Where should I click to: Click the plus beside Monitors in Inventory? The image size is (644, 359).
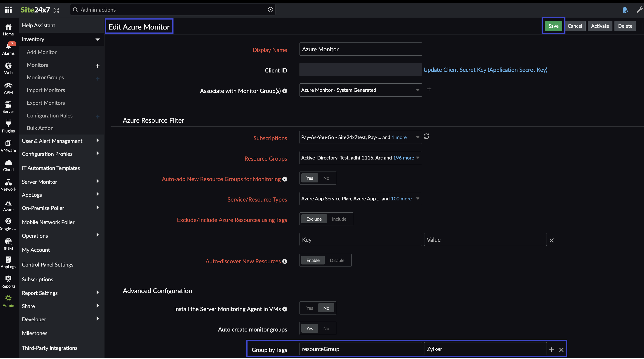pyautogui.click(x=97, y=66)
